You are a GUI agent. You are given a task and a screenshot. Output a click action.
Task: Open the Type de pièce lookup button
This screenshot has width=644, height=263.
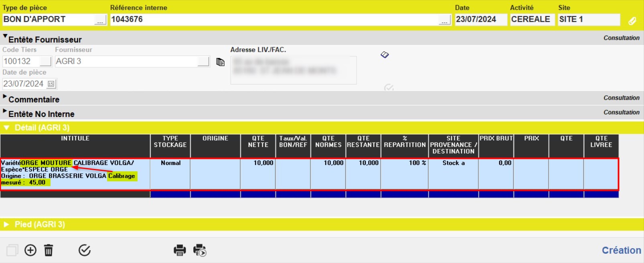(100, 20)
